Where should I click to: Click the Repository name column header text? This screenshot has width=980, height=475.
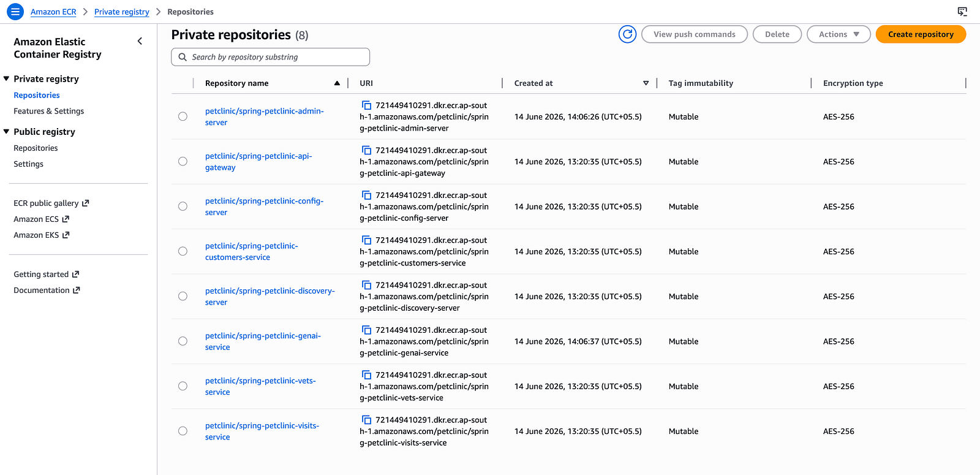237,83
